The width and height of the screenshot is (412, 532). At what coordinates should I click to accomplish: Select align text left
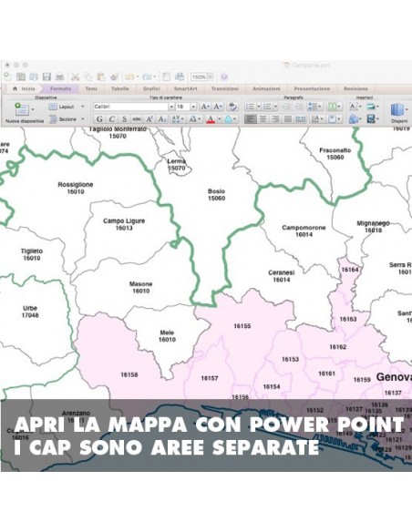[x=251, y=119]
